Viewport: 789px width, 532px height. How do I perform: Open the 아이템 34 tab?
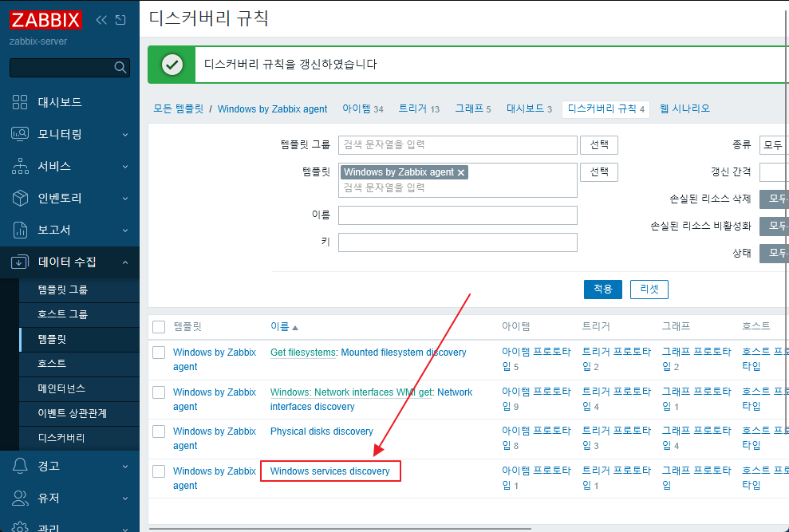pos(363,108)
